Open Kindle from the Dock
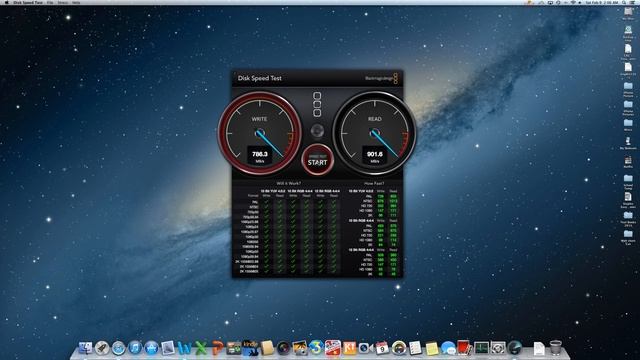 coord(250,348)
